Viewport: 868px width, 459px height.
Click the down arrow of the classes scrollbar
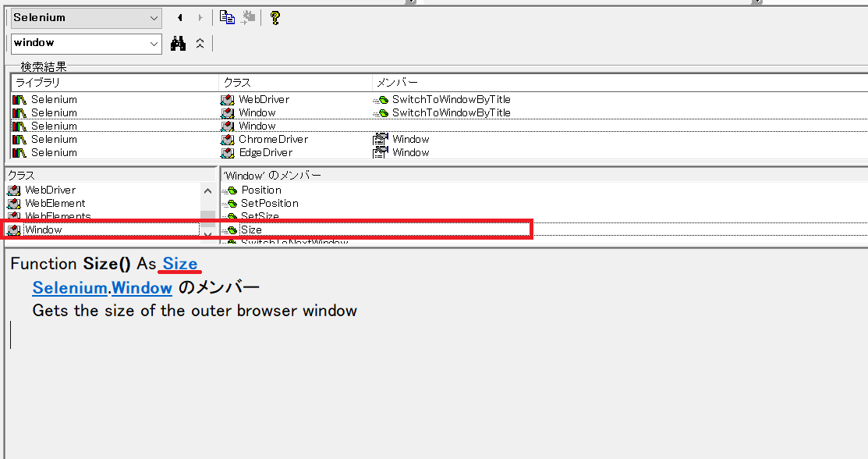[207, 236]
